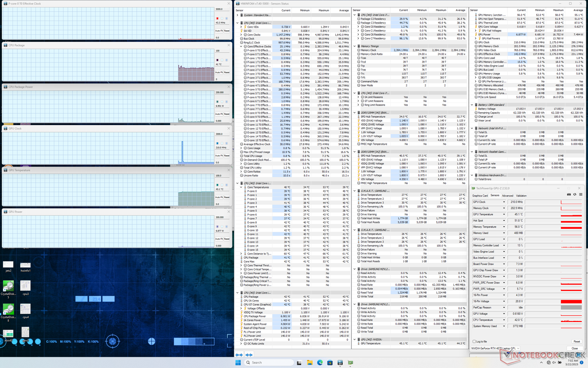
Task: Open the Board Power Draw dropdown
Action: tap(504, 264)
